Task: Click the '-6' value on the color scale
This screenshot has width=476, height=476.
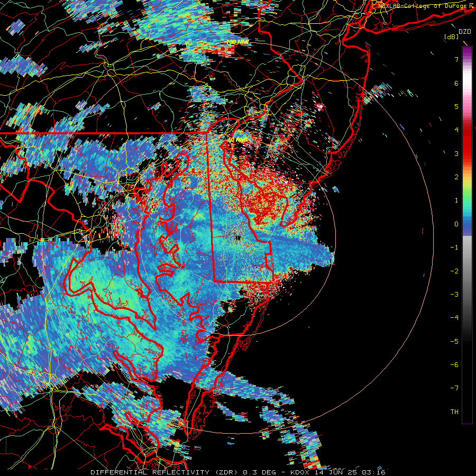Action: click(454, 365)
